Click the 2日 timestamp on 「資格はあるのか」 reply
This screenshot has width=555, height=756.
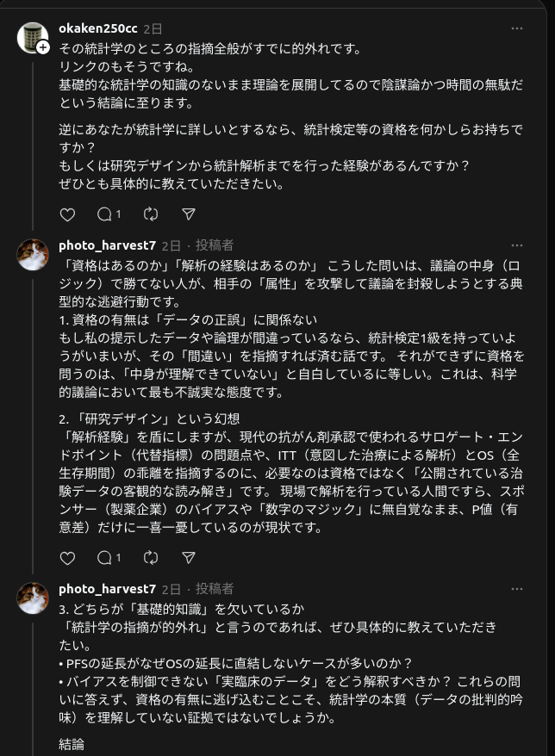point(171,245)
